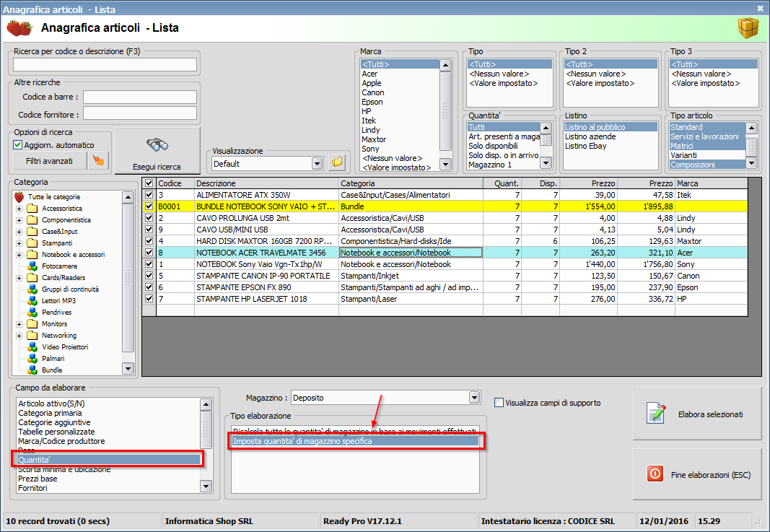The height and width of the screenshot is (532, 770).
Task: Click the binoculars Esegui ricerca icon
Action: [x=157, y=145]
